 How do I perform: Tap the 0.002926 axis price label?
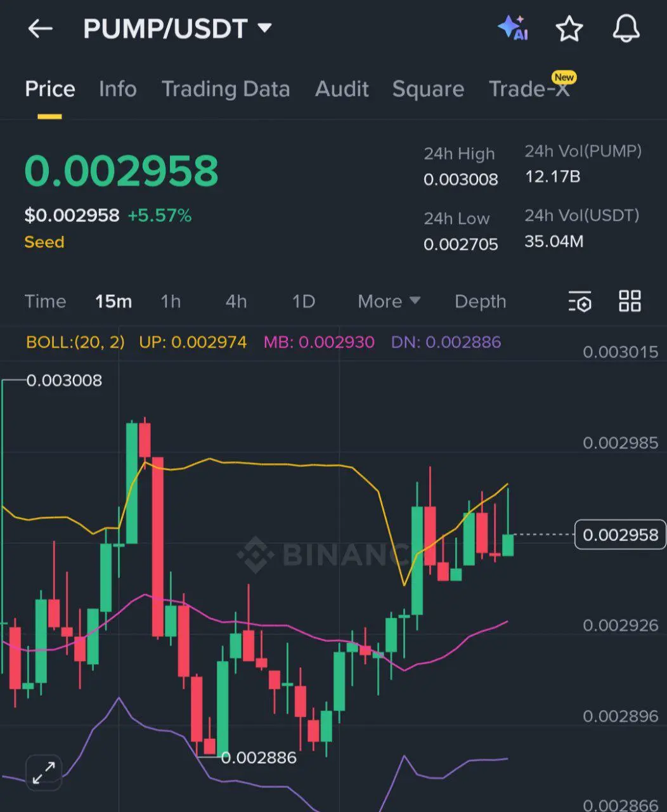pos(621,625)
